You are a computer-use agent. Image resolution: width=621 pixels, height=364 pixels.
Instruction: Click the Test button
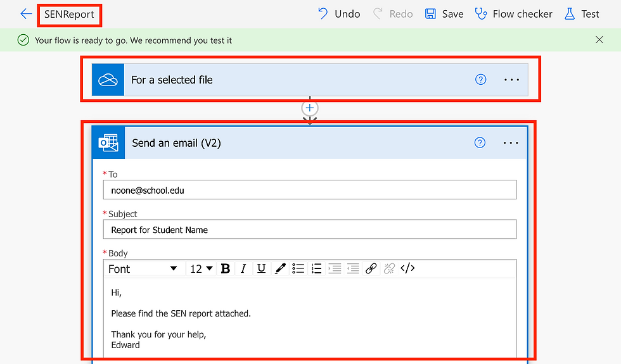point(582,14)
